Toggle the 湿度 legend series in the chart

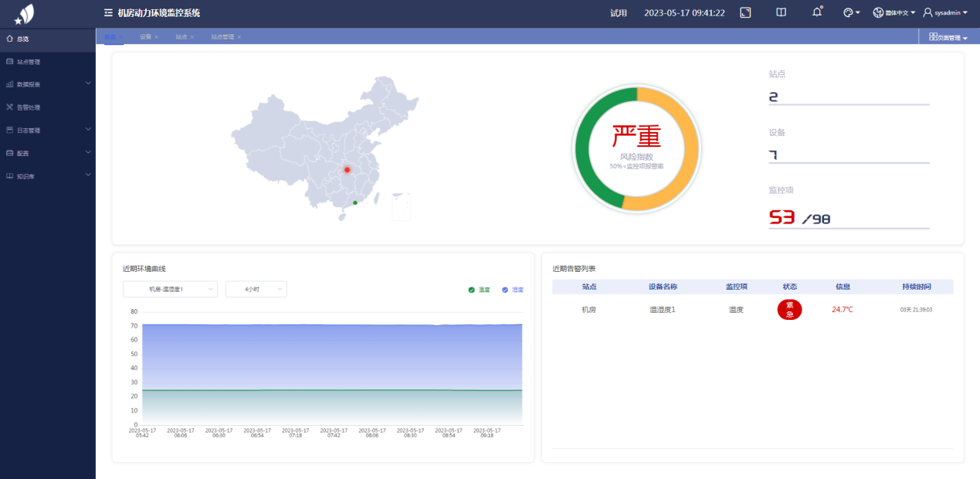[x=512, y=290]
